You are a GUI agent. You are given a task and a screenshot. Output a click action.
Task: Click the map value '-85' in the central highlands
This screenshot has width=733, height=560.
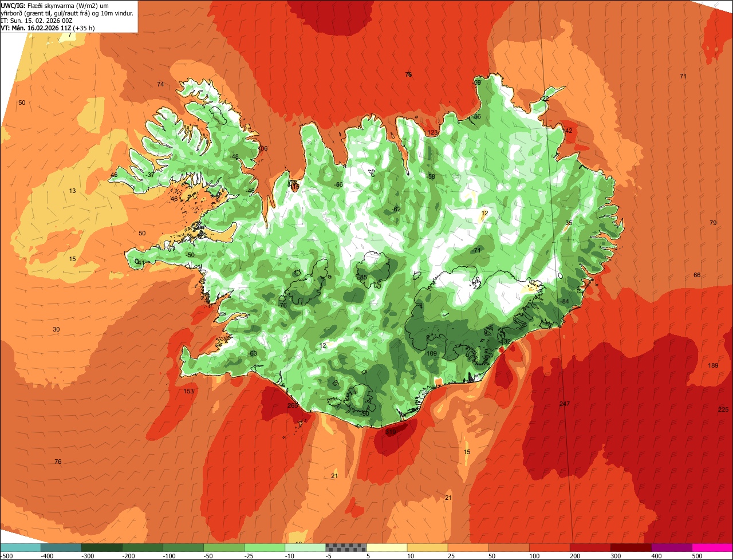[362, 278]
